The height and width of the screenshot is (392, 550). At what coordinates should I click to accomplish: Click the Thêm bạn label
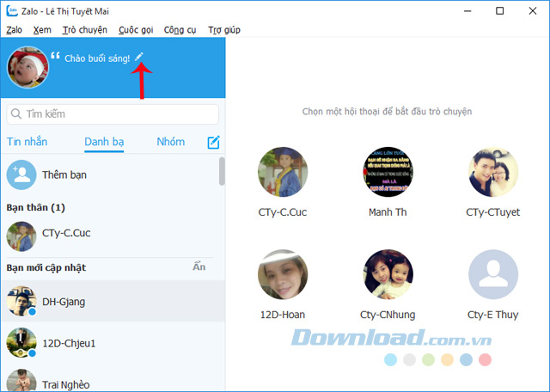[64, 175]
